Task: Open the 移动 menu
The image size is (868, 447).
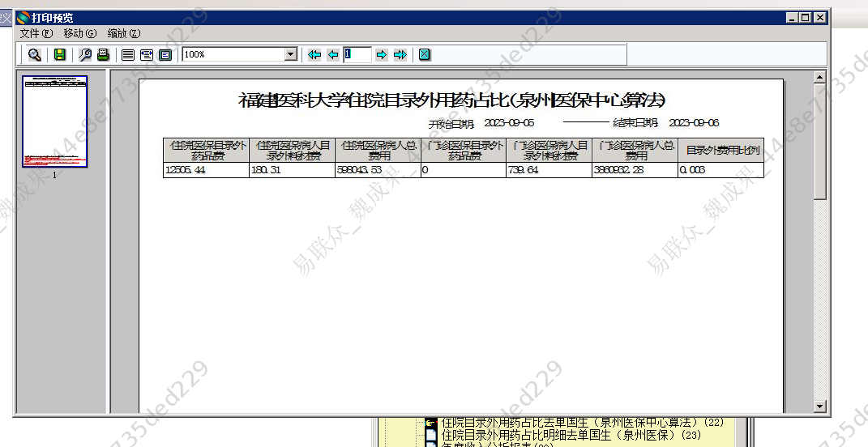Action: tap(79, 33)
